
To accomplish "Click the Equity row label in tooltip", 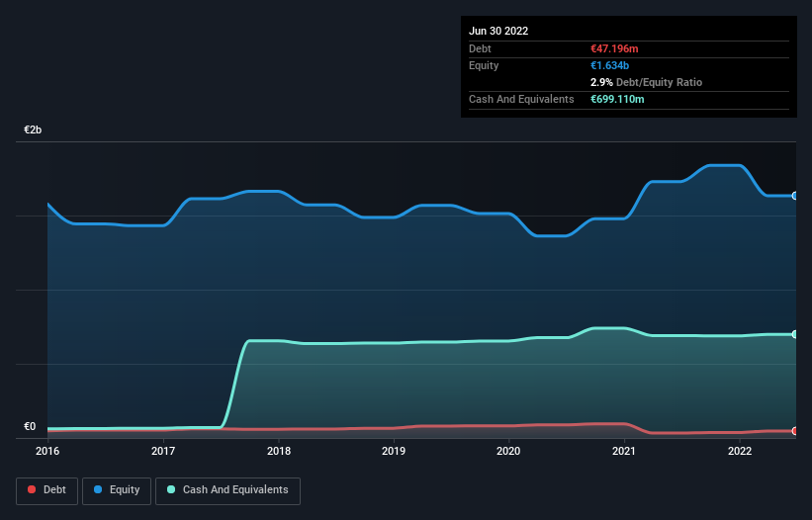I will click(484, 65).
